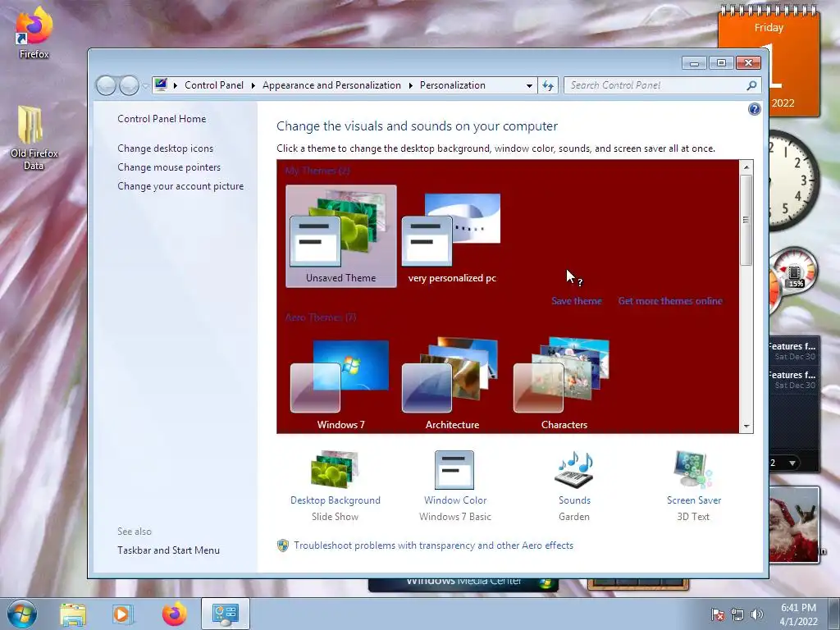Screen dimensions: 840x630
Task: Click the Back navigation button
Action: (x=106, y=85)
